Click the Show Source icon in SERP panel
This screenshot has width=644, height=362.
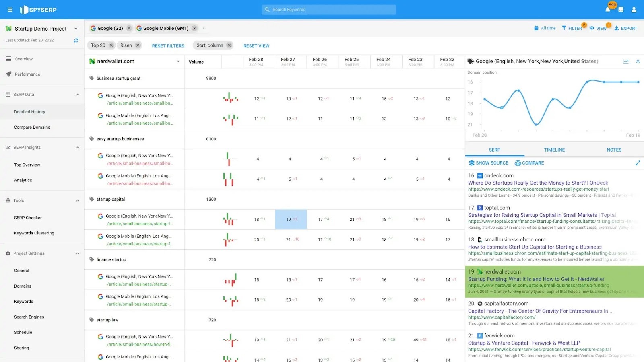coord(471,163)
